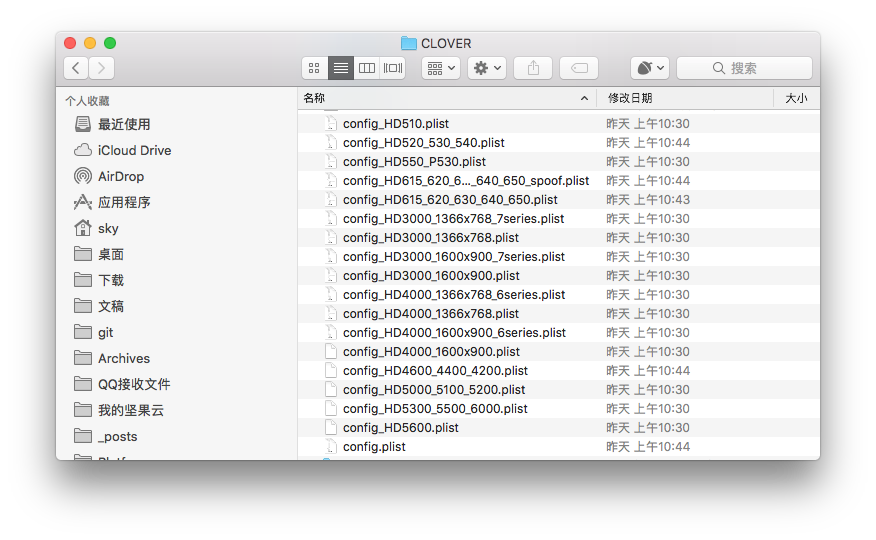The height and width of the screenshot is (540, 876).
Task: Zoom the window with green button
Action: [110, 43]
